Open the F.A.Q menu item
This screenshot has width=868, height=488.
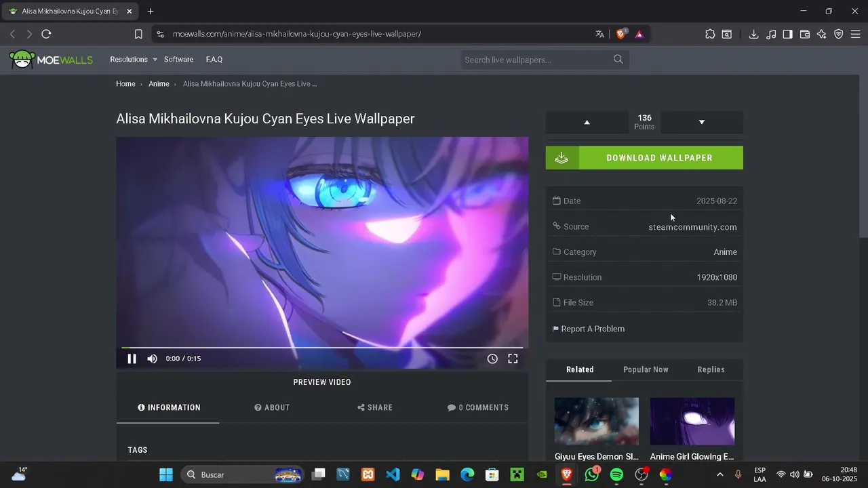point(214,60)
